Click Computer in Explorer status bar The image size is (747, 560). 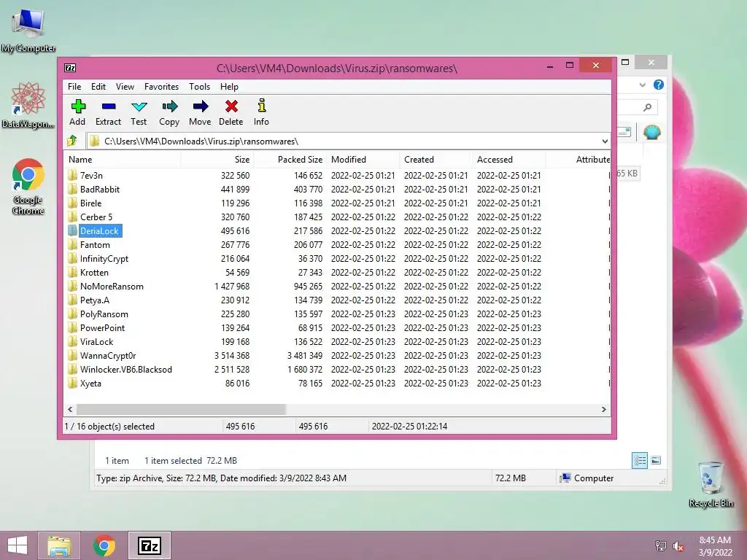pos(587,478)
